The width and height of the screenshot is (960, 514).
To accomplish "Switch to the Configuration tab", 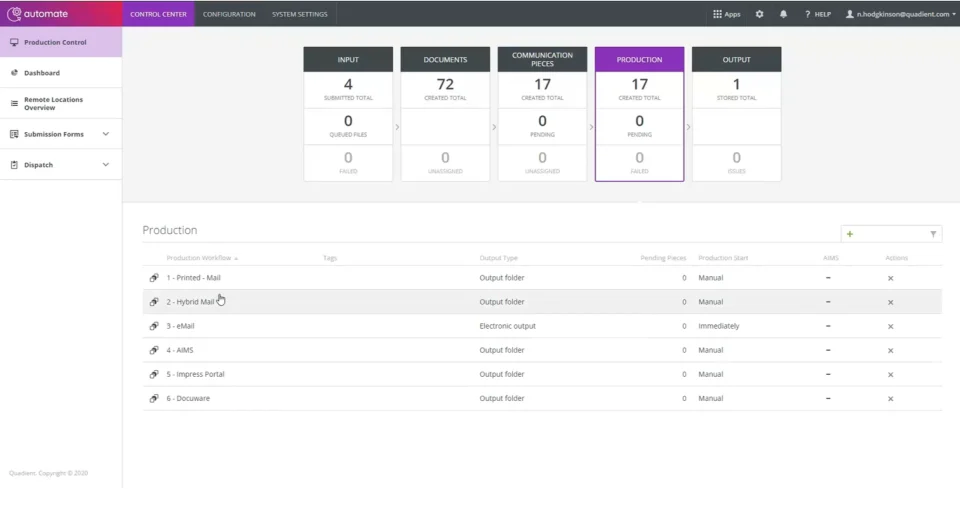I will point(229,14).
